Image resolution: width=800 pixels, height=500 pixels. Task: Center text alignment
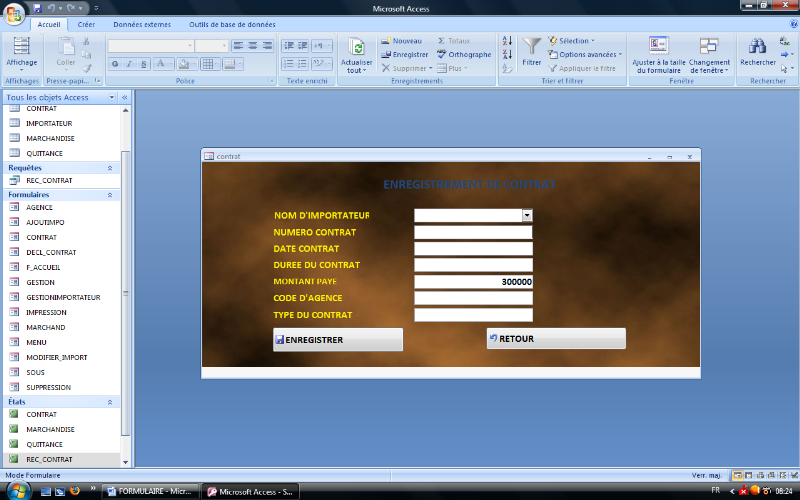pyautogui.click(x=253, y=46)
